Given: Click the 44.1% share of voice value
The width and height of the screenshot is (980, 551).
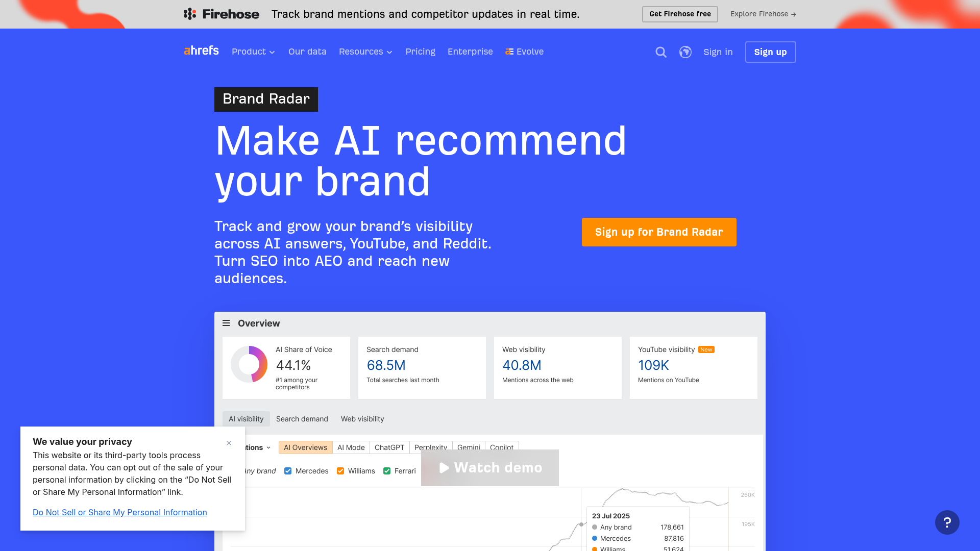Looking at the screenshot, I should [x=293, y=365].
